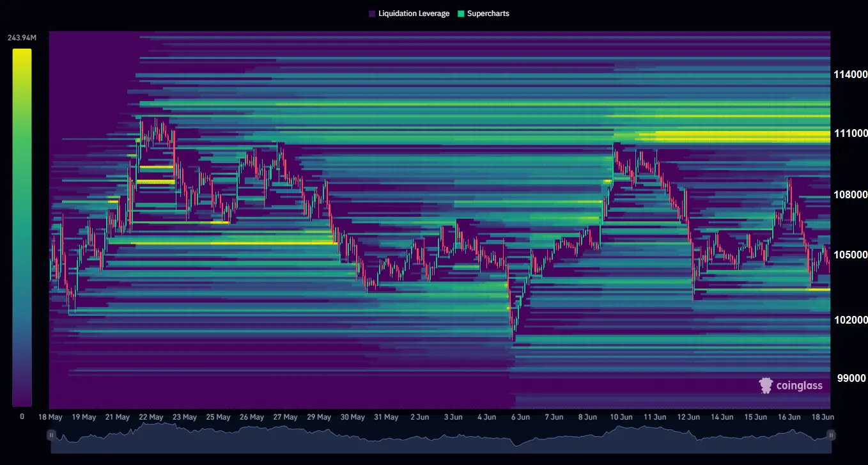Click the 22 May date label

tap(151, 417)
